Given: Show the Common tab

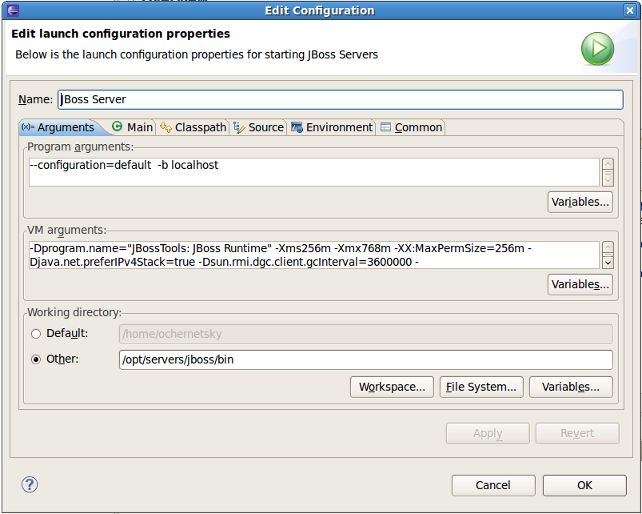Looking at the screenshot, I should (x=411, y=127).
